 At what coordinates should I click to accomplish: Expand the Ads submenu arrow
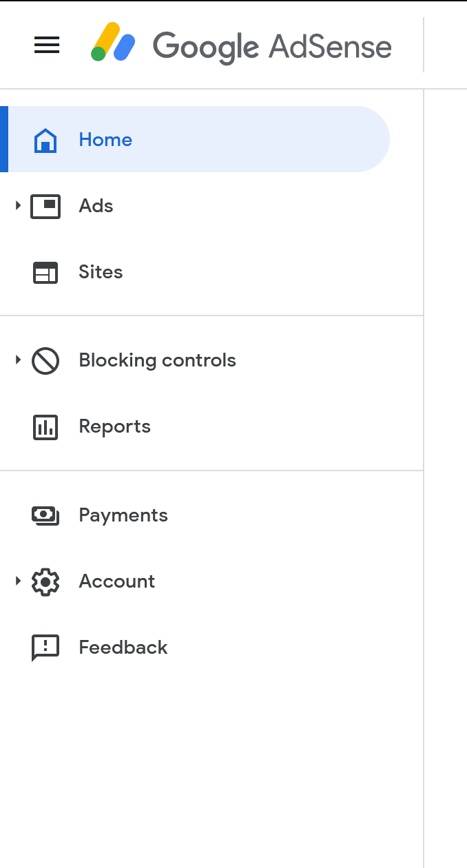pyautogui.click(x=18, y=205)
